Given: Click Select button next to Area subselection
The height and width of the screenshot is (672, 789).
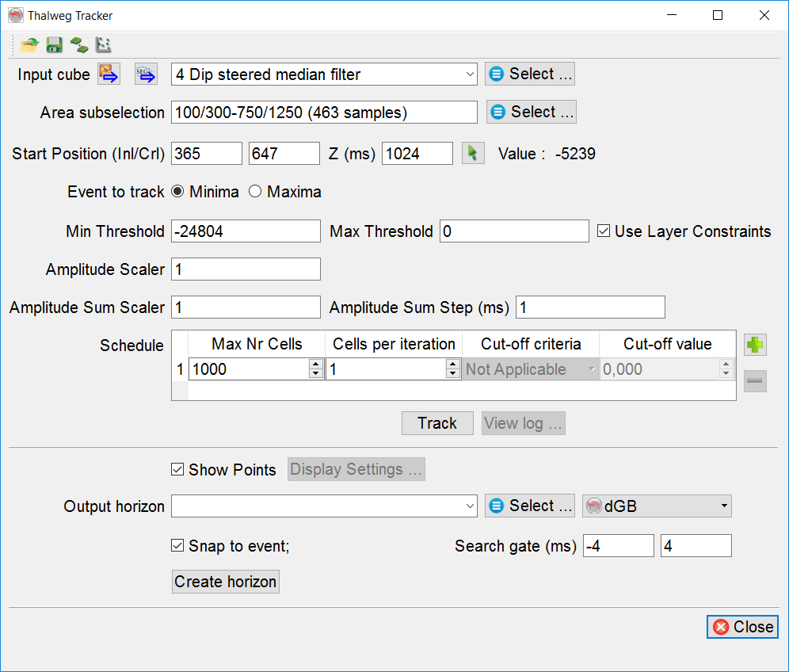Looking at the screenshot, I should (x=532, y=112).
